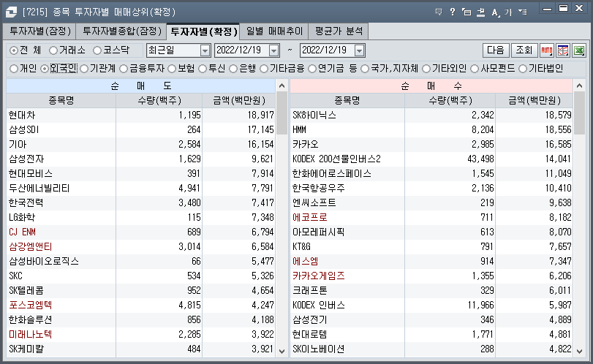The image size is (593, 364).
Task: Select 한화에어로스페이스 in the buy list
Action: (332, 173)
